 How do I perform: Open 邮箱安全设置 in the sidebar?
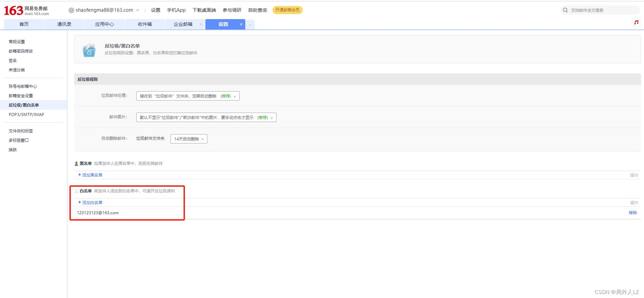pyautogui.click(x=21, y=96)
